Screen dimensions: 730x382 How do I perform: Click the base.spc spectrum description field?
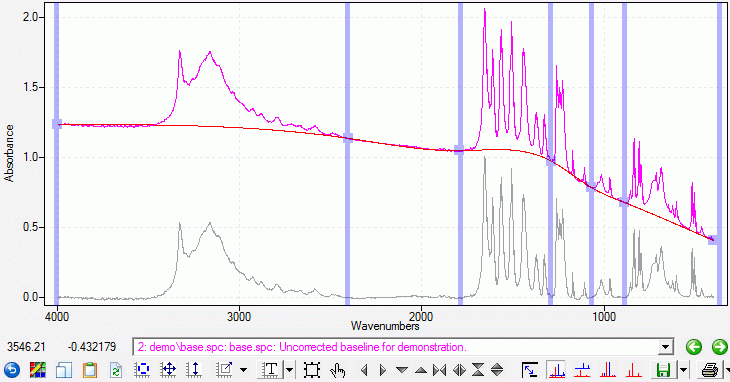pyautogui.click(x=403, y=347)
